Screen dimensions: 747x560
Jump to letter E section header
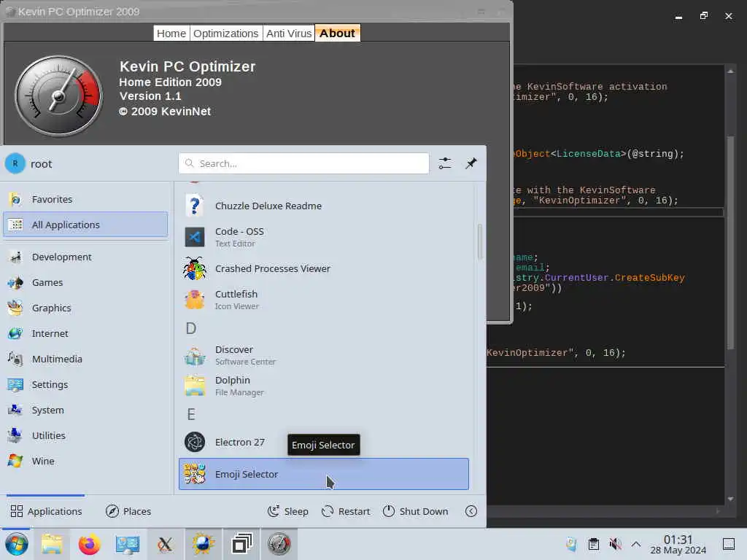(191, 414)
